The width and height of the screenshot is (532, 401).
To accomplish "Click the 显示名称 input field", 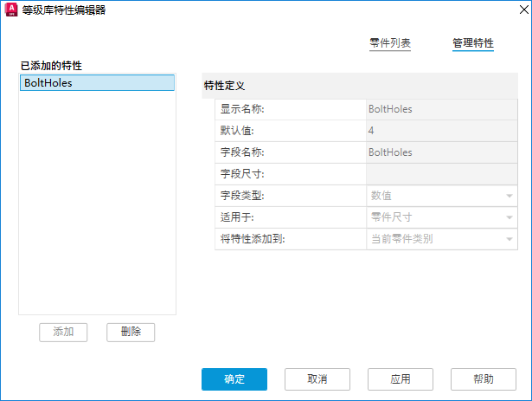I will [x=440, y=110].
